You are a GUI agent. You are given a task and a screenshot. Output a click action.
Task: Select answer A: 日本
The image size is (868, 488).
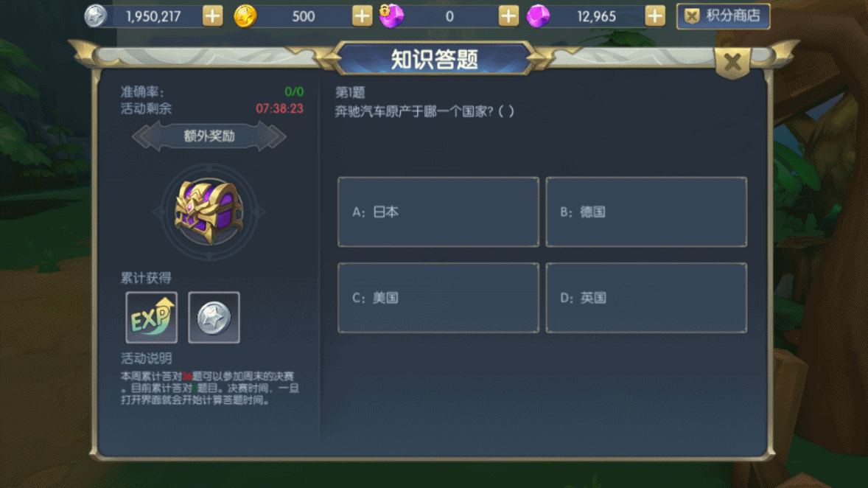tap(438, 212)
